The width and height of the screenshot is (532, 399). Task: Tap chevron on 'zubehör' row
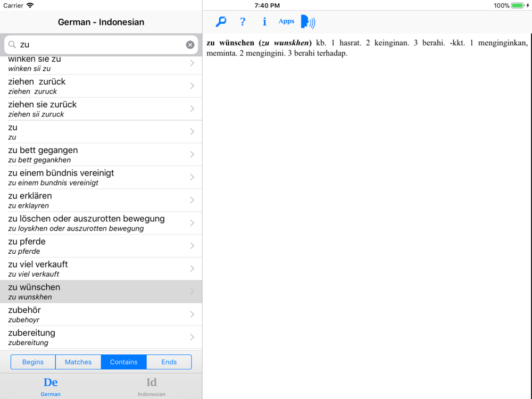point(192,314)
